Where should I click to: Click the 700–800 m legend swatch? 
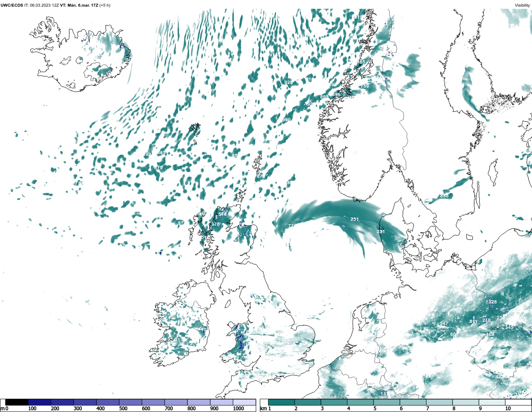176,402
